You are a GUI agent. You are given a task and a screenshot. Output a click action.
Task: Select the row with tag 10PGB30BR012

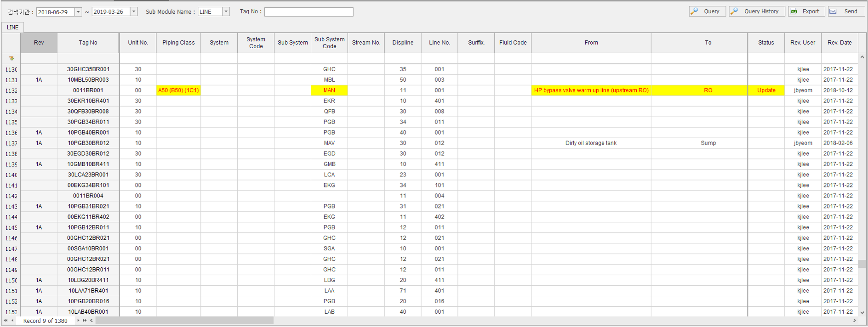[88, 143]
